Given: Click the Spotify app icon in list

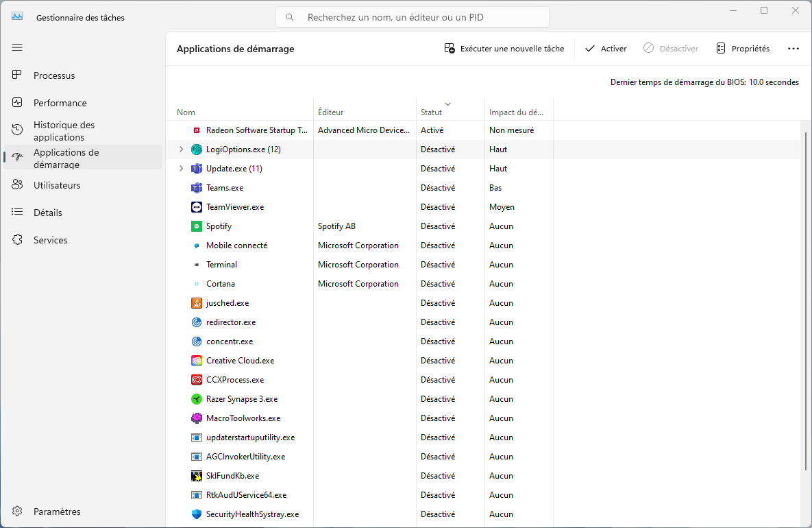Looking at the screenshot, I should 197,226.
